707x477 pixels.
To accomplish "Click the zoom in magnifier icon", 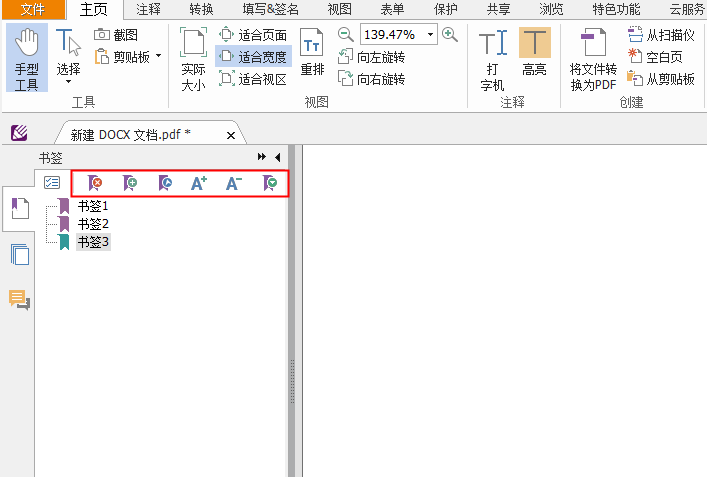I will coord(450,35).
